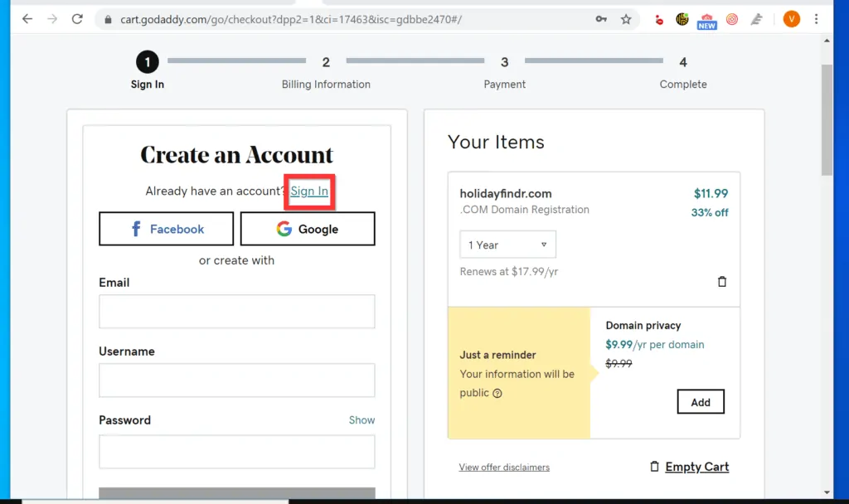Add Domain privacy to the cart
Viewport: 849px width, 504px height.
pyautogui.click(x=700, y=402)
